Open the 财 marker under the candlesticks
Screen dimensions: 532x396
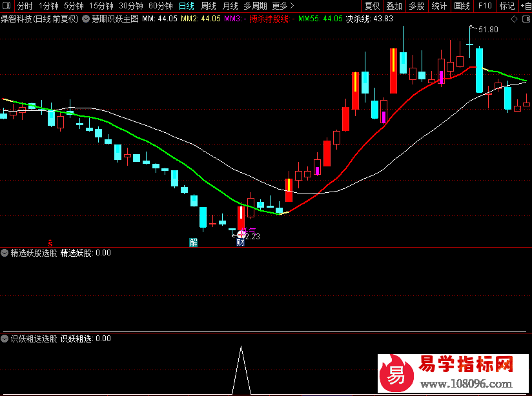pyautogui.click(x=240, y=242)
